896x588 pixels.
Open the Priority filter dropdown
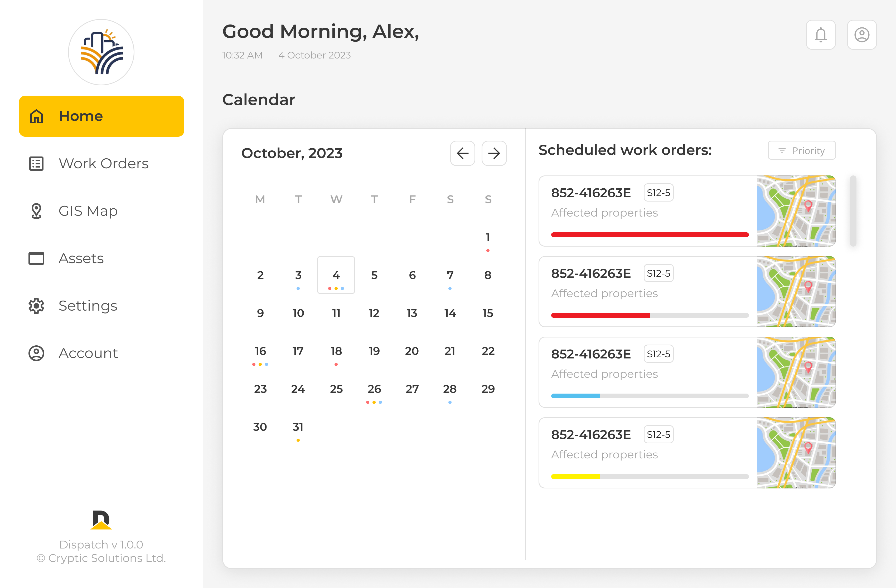coord(802,150)
